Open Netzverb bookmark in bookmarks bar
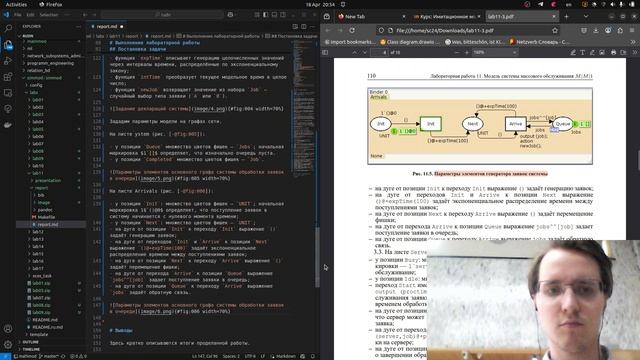 pyautogui.click(x=540, y=42)
